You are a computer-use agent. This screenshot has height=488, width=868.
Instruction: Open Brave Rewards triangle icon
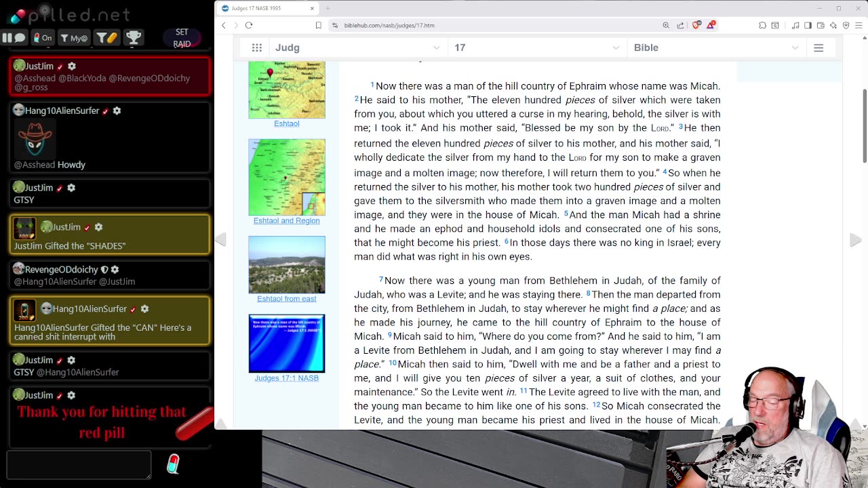(711, 25)
